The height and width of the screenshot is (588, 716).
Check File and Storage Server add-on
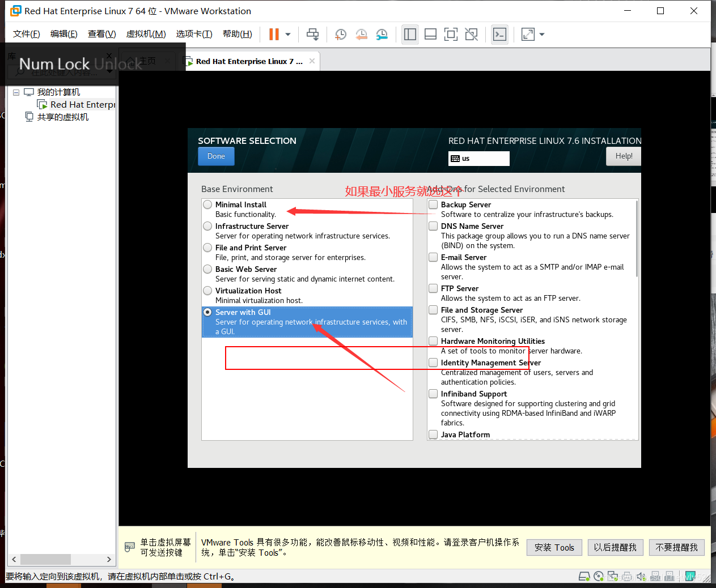point(433,310)
